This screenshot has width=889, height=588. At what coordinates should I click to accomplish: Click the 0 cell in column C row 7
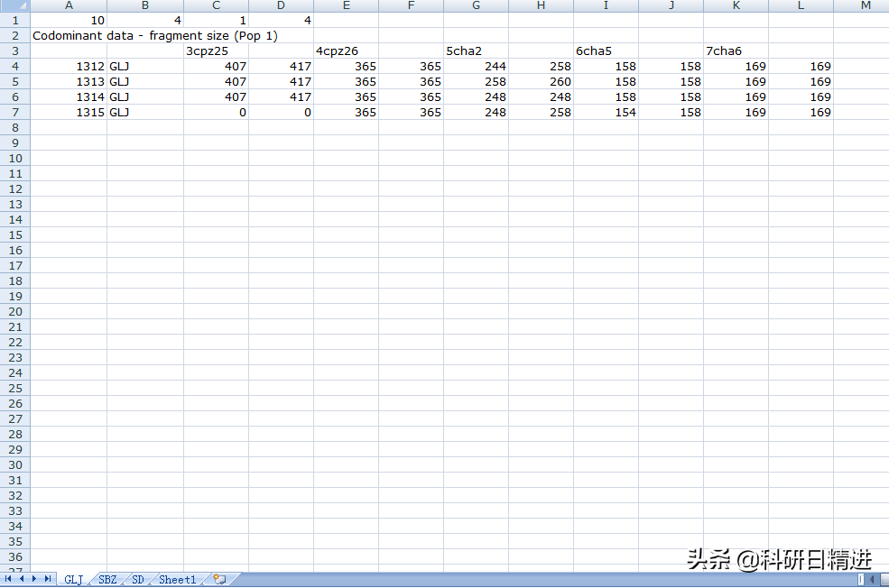coord(216,112)
